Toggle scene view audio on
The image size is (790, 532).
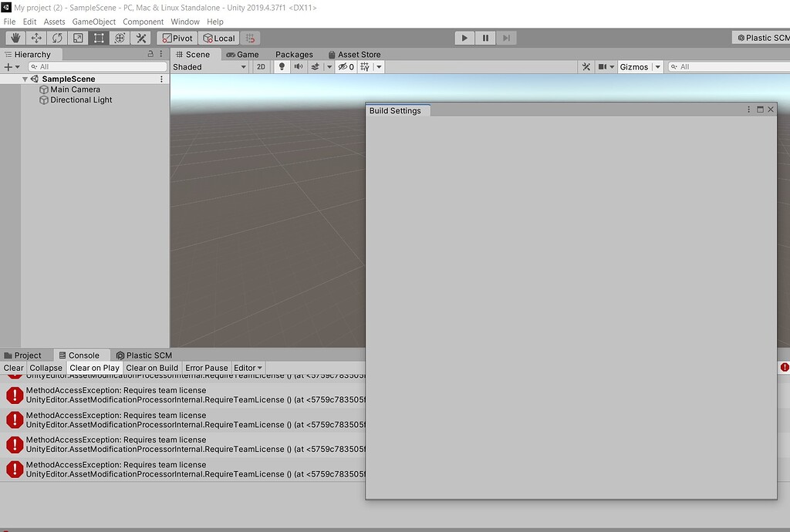(297, 66)
